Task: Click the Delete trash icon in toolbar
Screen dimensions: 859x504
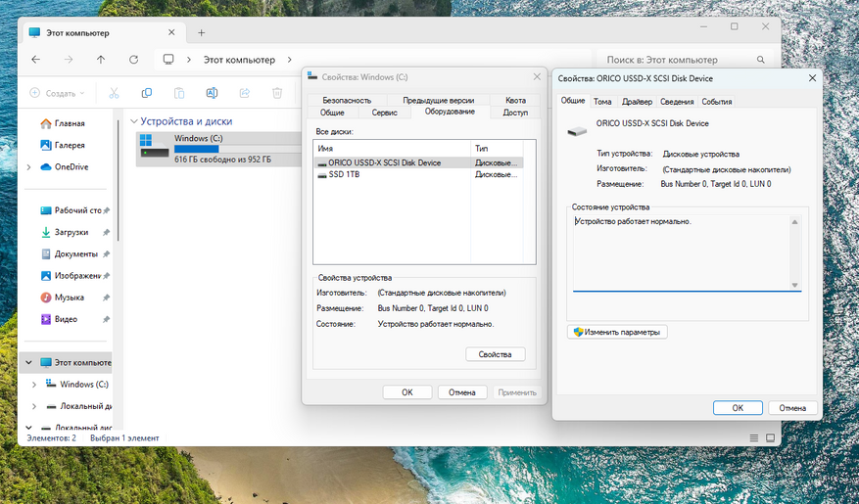Action: pos(277,93)
